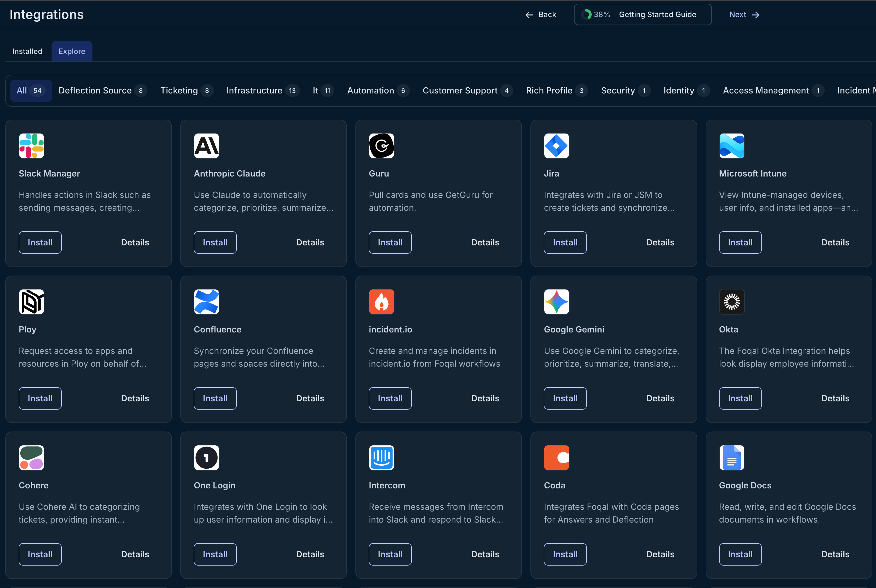This screenshot has height=588, width=876.
Task: View Details for Confluence
Action: [310, 399]
